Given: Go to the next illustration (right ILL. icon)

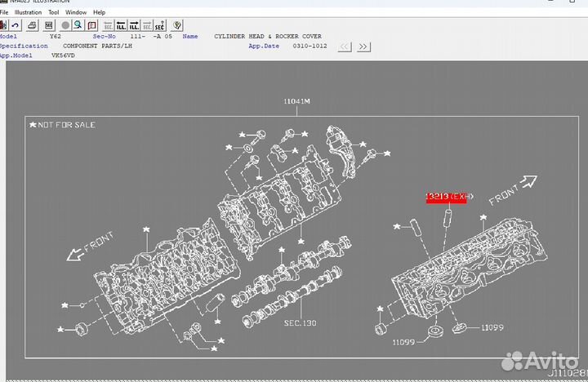Looking at the screenshot, I should (x=134, y=25).
